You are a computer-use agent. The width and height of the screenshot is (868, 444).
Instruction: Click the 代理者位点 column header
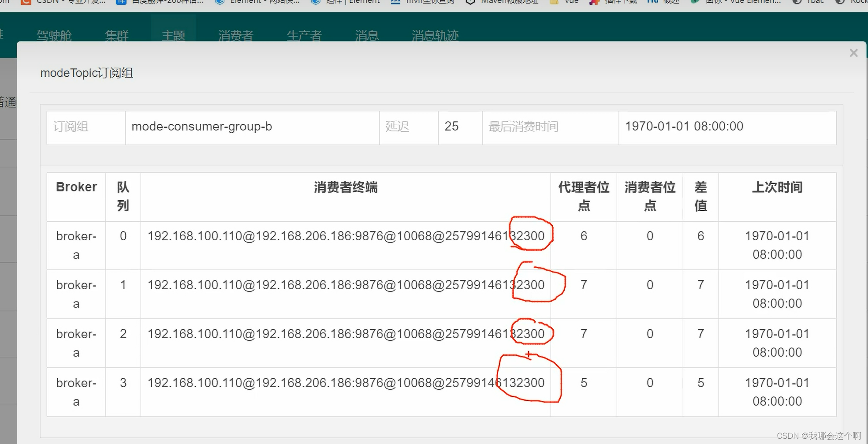584,196
